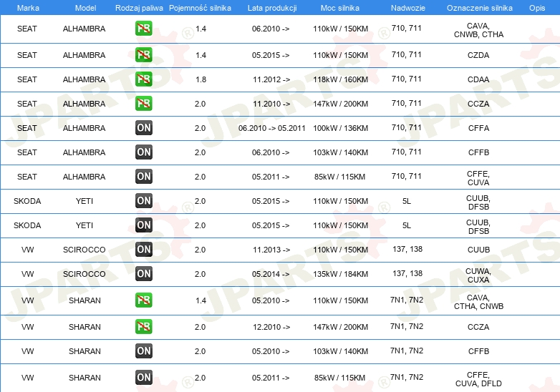Click ALHAMBRA model in the CZDA row

84,55
